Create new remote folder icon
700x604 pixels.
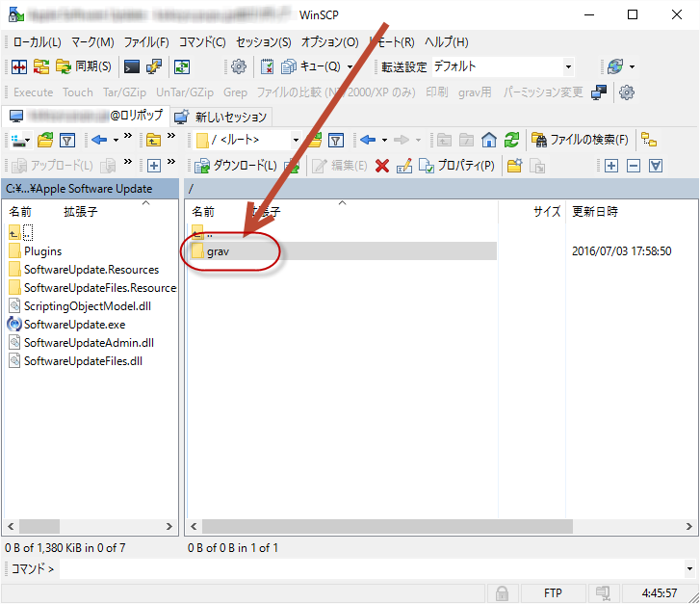coord(515,166)
